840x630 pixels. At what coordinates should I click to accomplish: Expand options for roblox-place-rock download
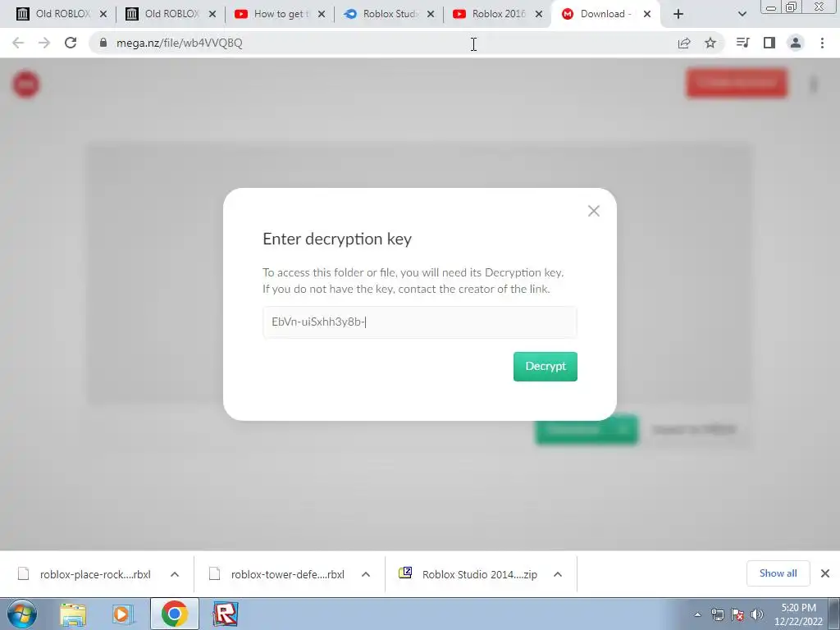pos(175,574)
